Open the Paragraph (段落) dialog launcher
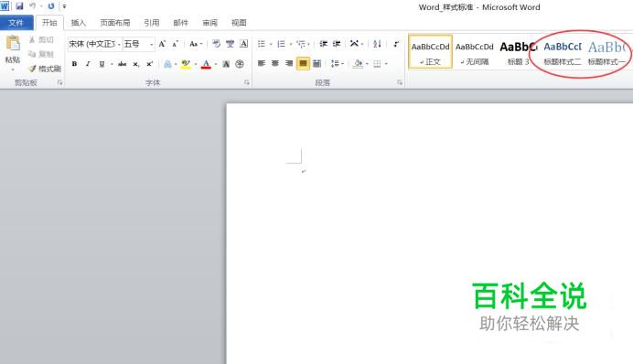This screenshot has width=633, height=364. [400, 82]
